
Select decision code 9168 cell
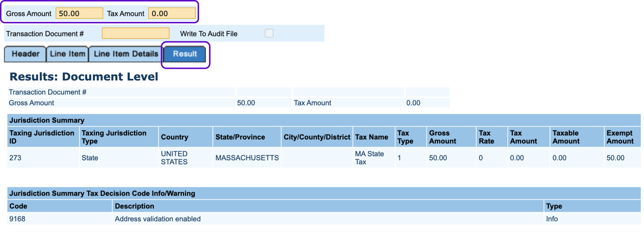17,219
